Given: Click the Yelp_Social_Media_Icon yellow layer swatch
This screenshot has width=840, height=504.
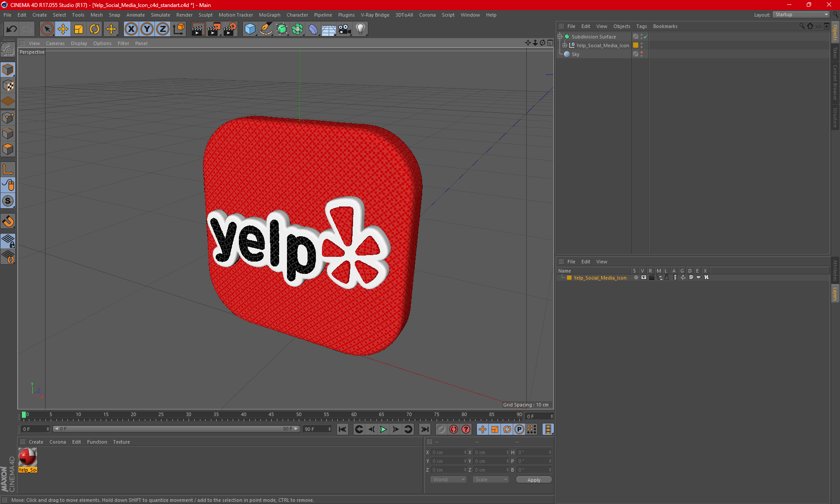Looking at the screenshot, I should coord(636,45).
